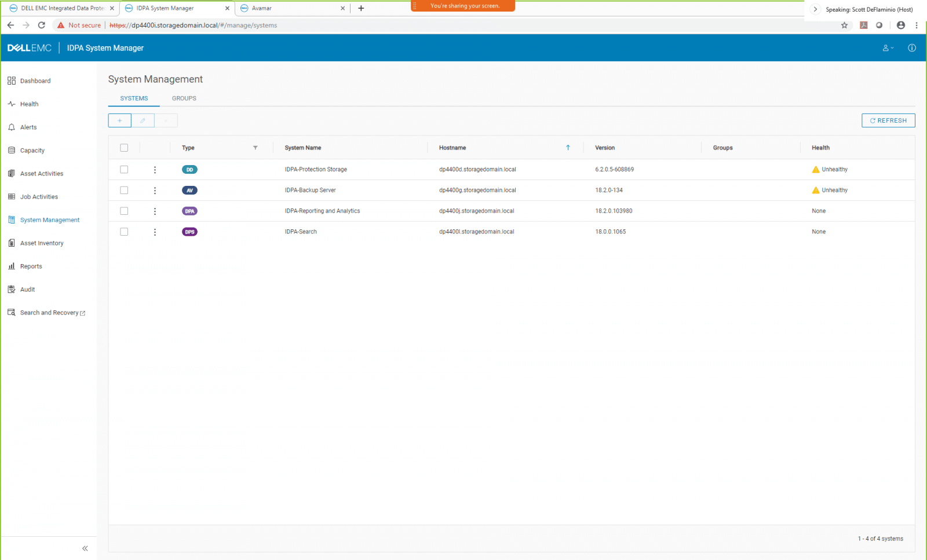Toggle the select-all header checkbox
Screen dimensions: 927x560
tap(124, 148)
